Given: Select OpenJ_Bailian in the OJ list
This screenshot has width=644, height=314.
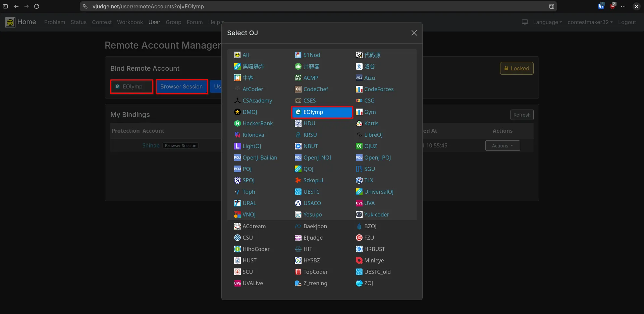Looking at the screenshot, I should (x=260, y=158).
